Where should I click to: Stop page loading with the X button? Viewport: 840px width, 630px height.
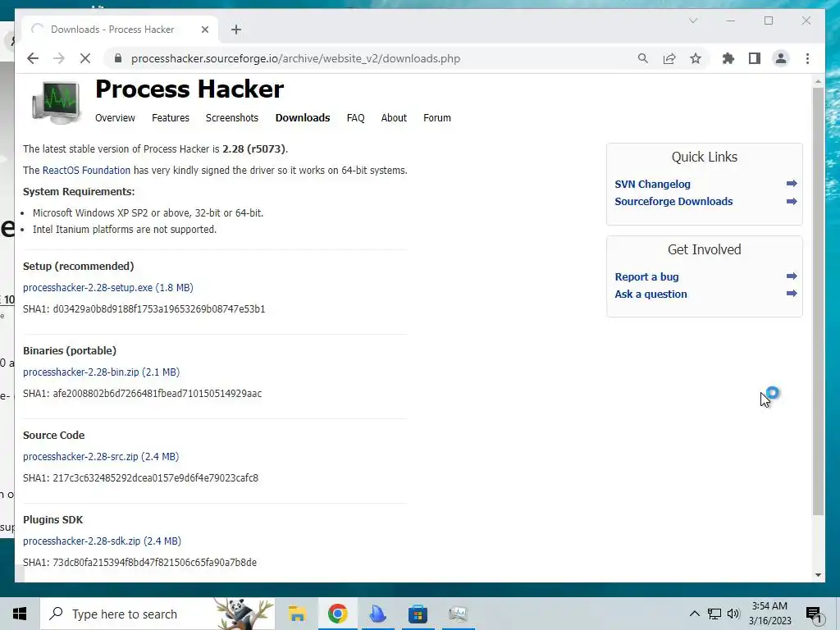click(85, 58)
